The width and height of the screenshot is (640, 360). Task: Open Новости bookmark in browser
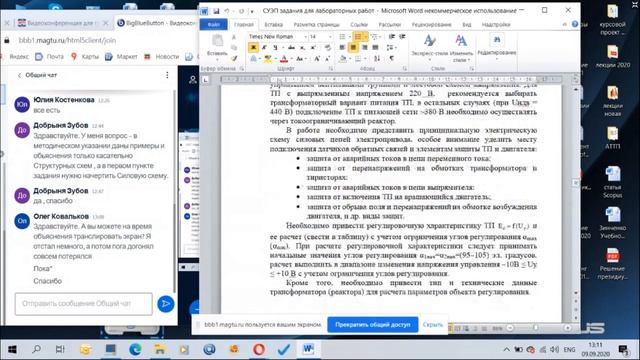(162, 56)
